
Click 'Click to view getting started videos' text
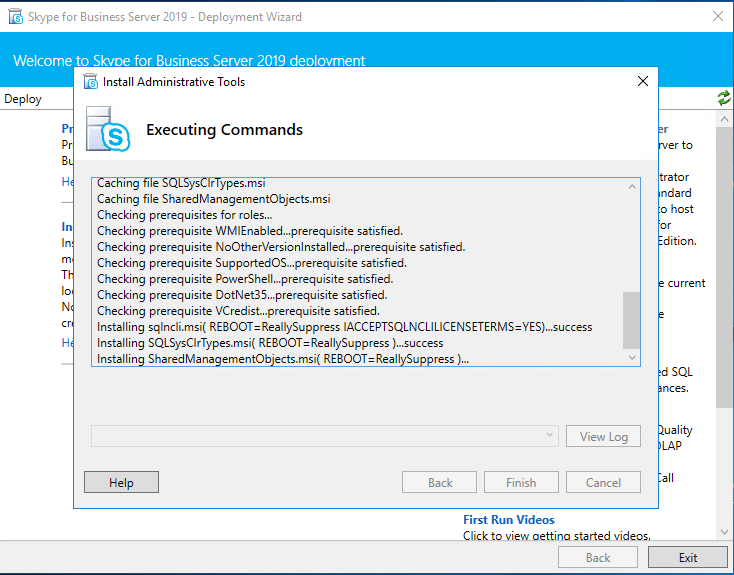tap(557, 535)
